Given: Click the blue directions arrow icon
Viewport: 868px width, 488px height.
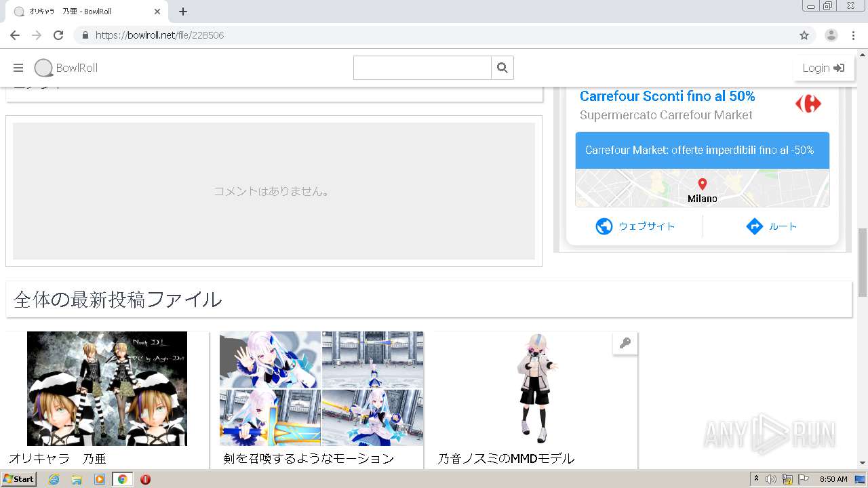Looking at the screenshot, I should [x=755, y=226].
